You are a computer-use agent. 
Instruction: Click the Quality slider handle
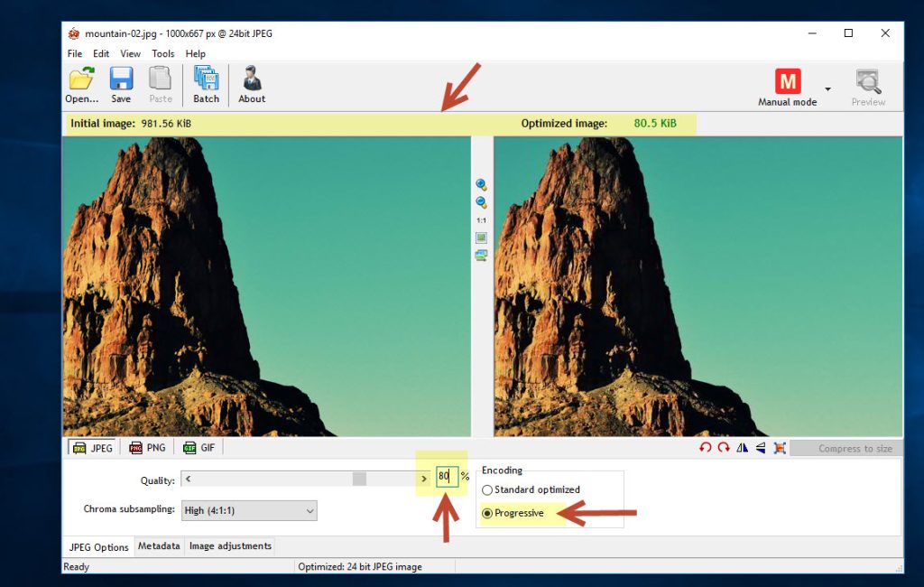(359, 479)
